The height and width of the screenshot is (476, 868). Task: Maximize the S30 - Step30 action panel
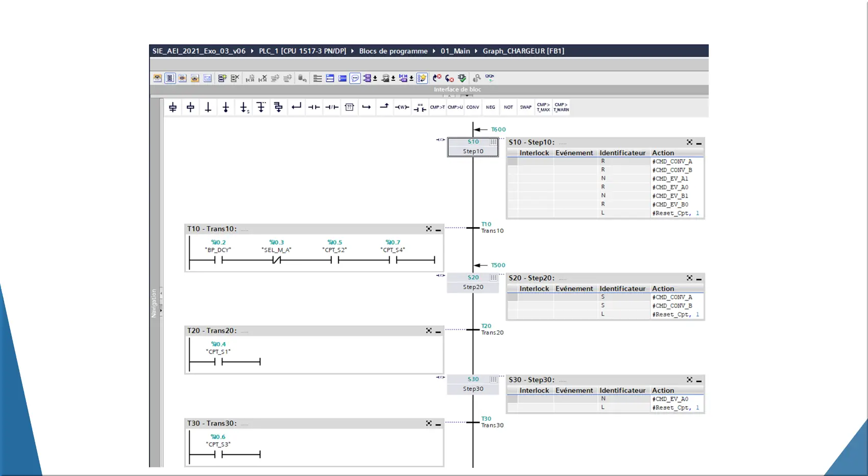click(x=689, y=379)
